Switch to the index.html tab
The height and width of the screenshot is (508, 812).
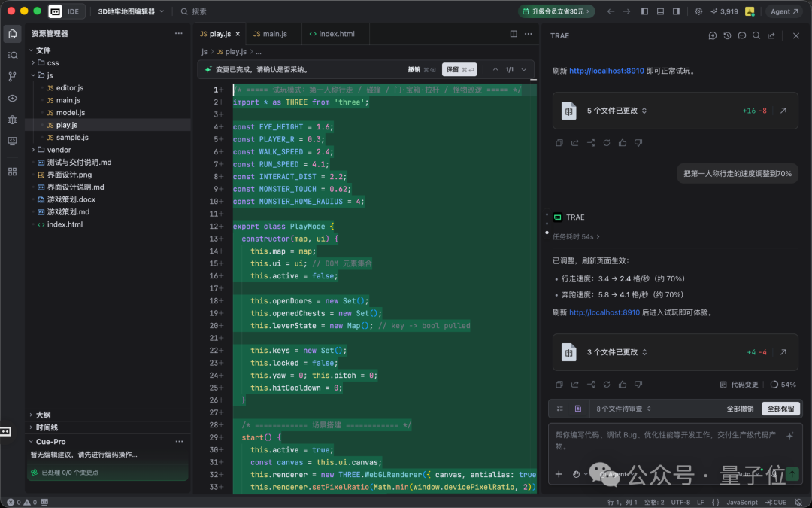[x=332, y=34]
